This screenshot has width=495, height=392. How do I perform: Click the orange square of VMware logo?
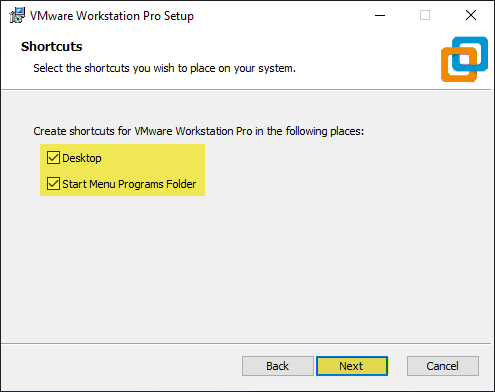pos(459,65)
